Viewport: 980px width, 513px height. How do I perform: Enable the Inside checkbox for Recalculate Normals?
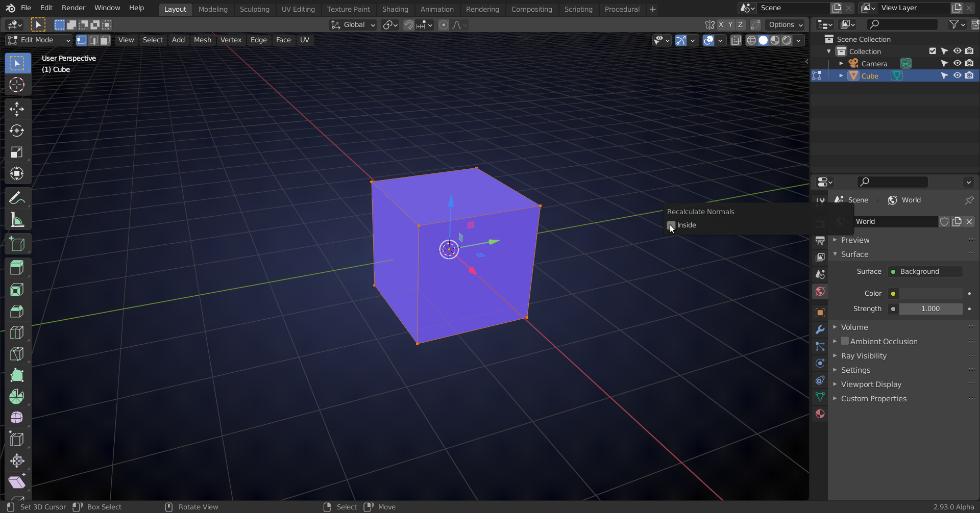pos(671,225)
